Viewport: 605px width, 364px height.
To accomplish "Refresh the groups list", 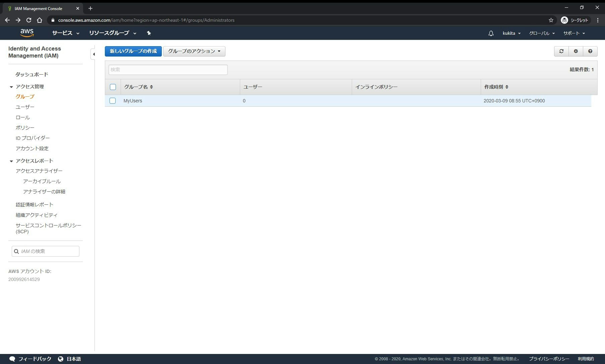I will [561, 51].
